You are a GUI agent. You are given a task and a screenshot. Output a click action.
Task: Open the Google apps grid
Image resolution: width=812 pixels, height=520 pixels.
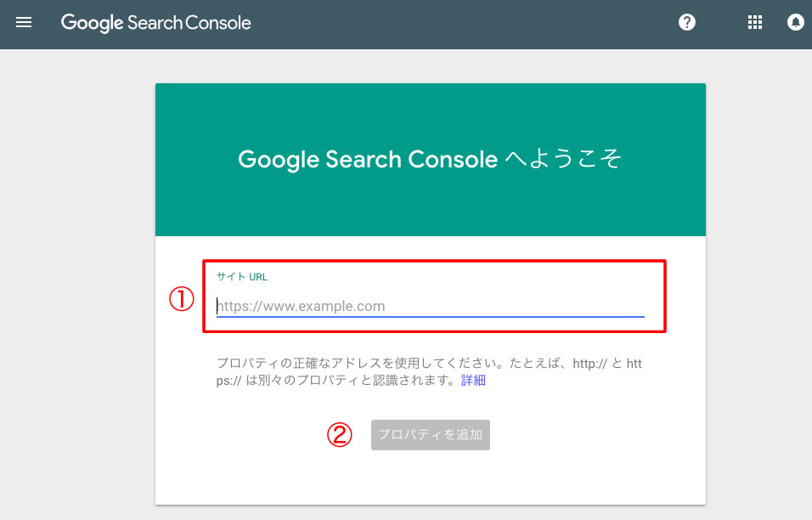pyautogui.click(x=754, y=23)
